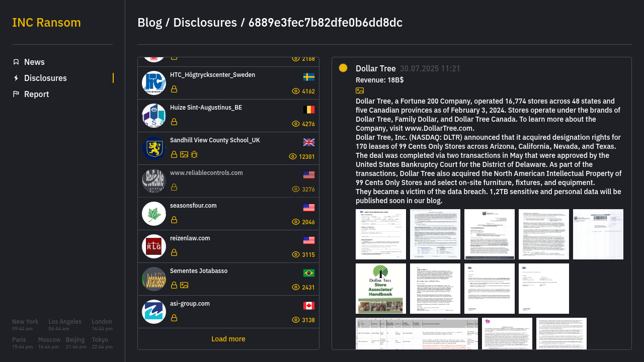Click the US flag in reizenlaw.com row

click(309, 240)
